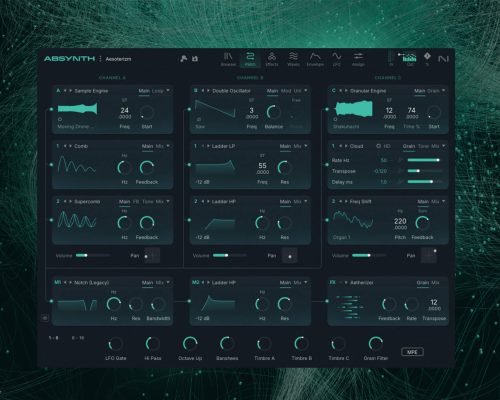Open the Mix tab in Aetherizer

pyautogui.click(x=435, y=282)
